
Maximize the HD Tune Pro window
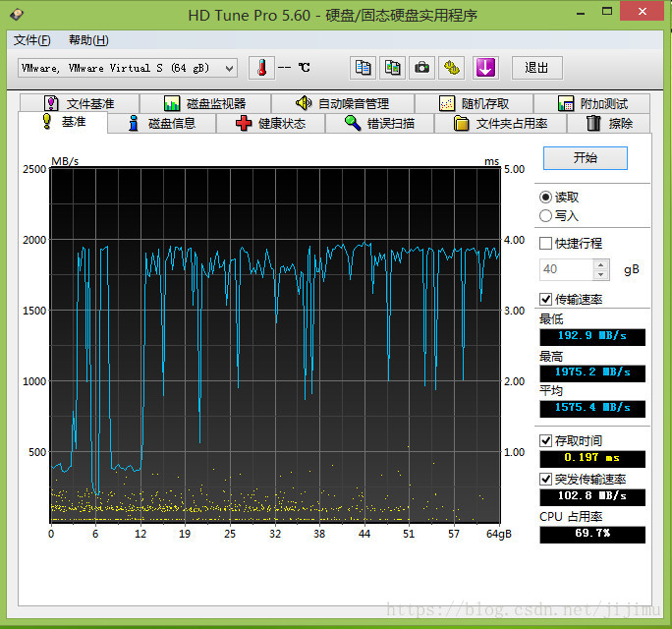pos(607,12)
